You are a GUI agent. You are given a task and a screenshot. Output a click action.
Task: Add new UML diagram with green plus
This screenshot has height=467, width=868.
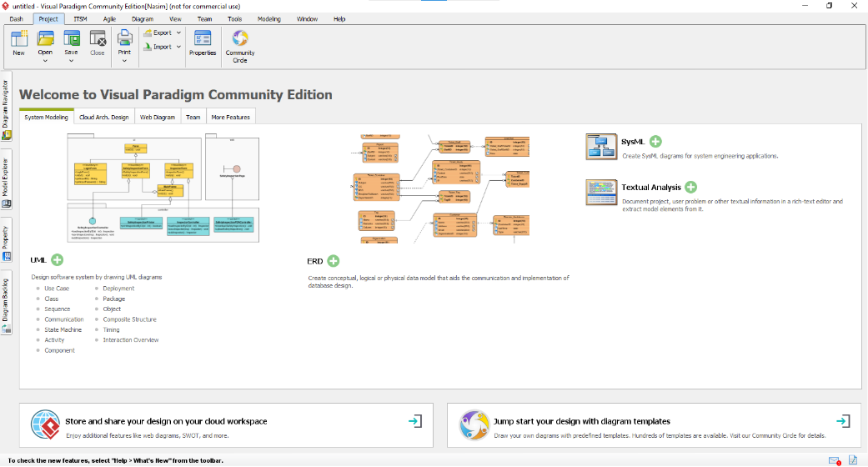coord(57,260)
